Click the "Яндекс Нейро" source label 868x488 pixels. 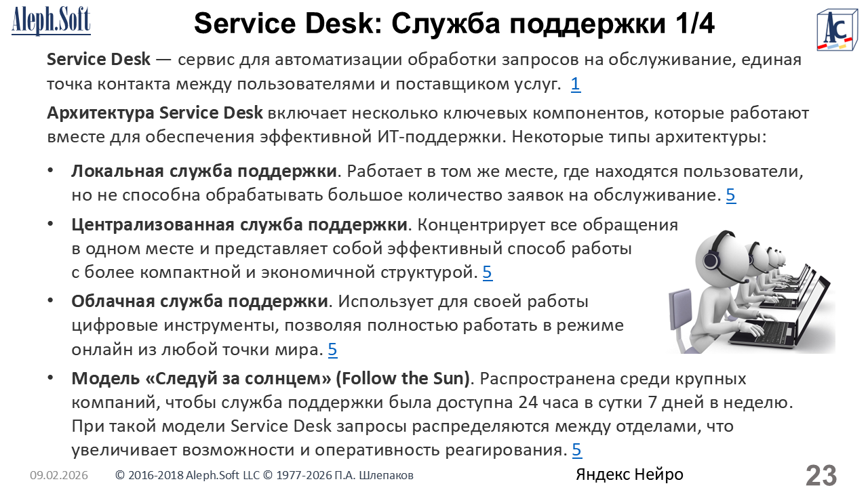(x=629, y=474)
